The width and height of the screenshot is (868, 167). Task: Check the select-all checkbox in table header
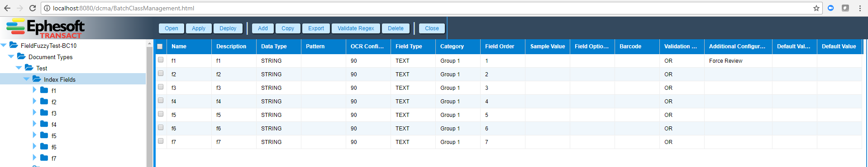tap(160, 46)
